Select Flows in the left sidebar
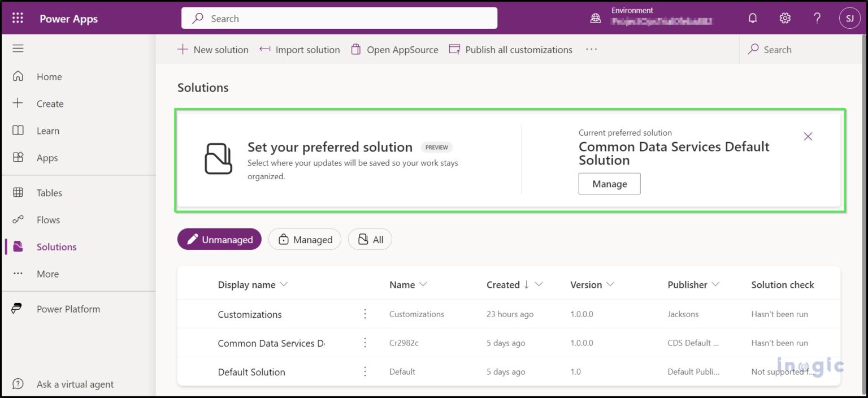The width and height of the screenshot is (868, 398). point(48,219)
